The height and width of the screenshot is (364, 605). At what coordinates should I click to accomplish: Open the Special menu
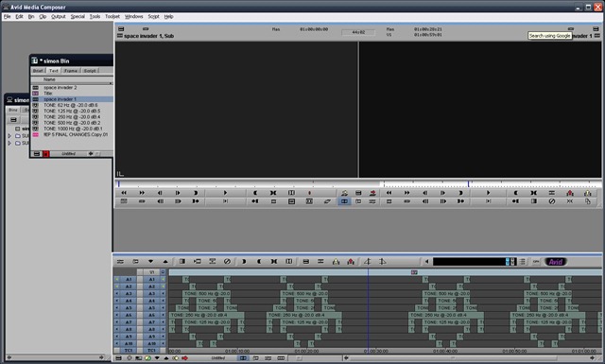click(x=78, y=17)
